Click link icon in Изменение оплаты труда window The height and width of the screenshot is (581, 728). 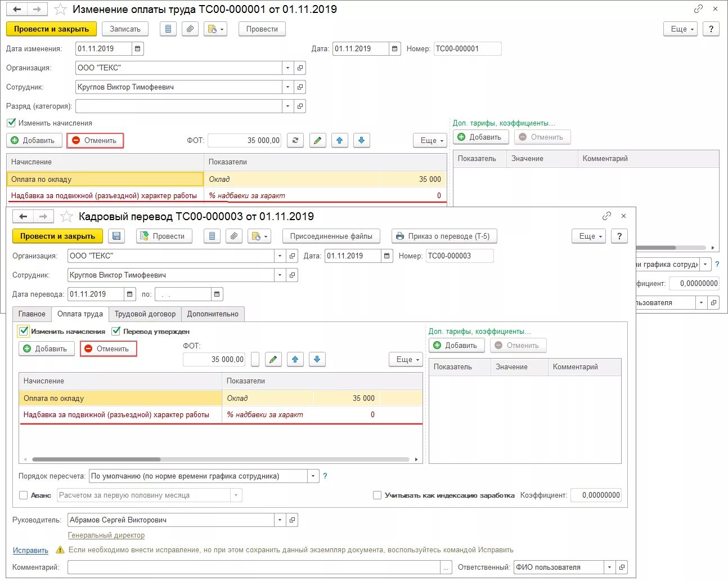coord(698,9)
